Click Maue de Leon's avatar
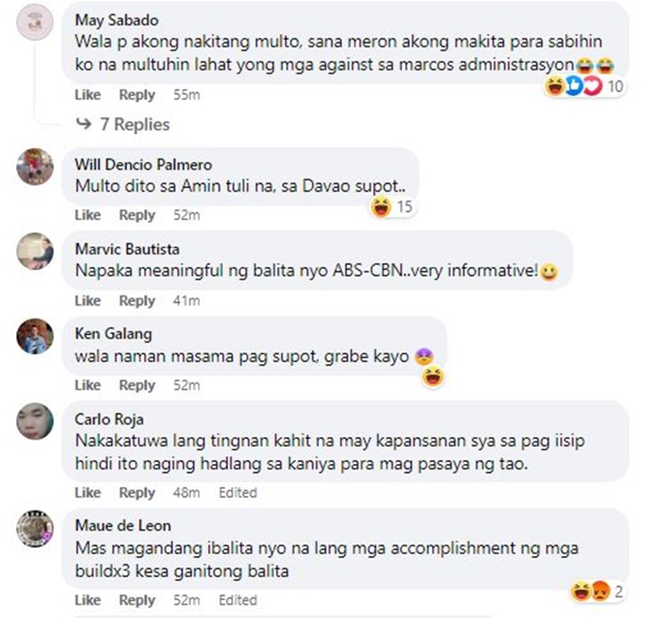 click(35, 528)
